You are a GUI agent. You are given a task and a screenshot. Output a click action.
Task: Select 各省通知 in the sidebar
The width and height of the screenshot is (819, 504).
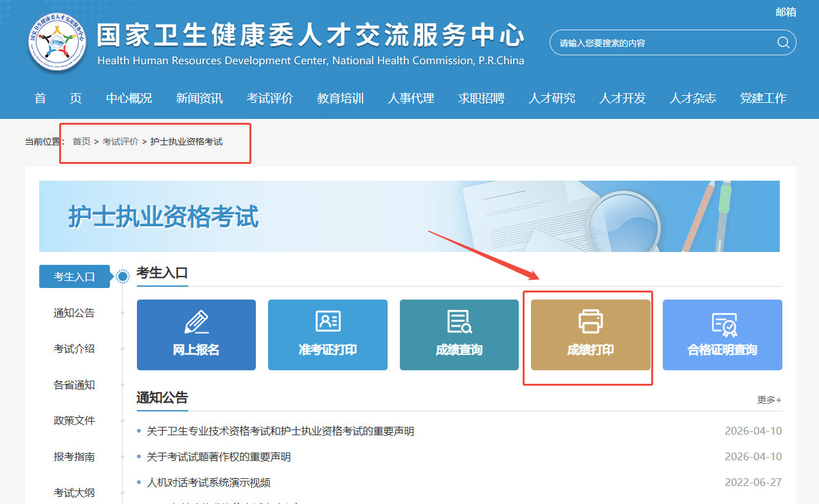pos(74,385)
